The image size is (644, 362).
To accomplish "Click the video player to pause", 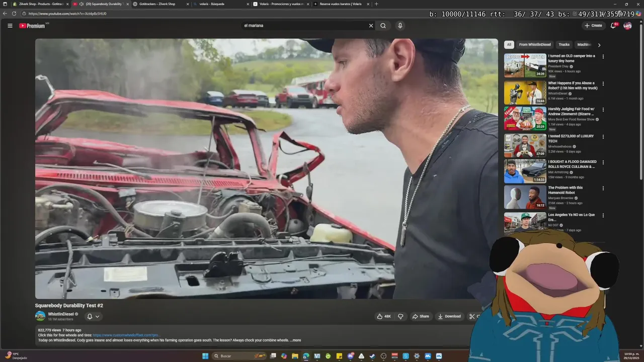I will click(266, 169).
